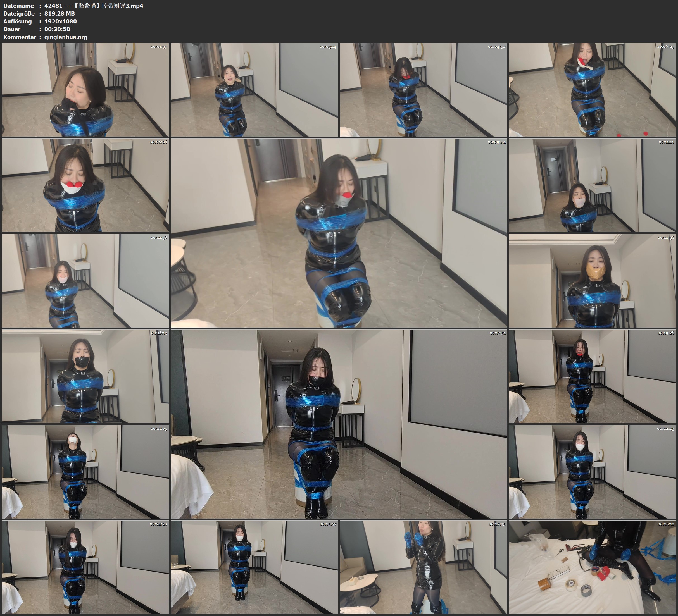
Task: Click the thumbnail timestamped 00:01:37
Action: tap(85, 90)
